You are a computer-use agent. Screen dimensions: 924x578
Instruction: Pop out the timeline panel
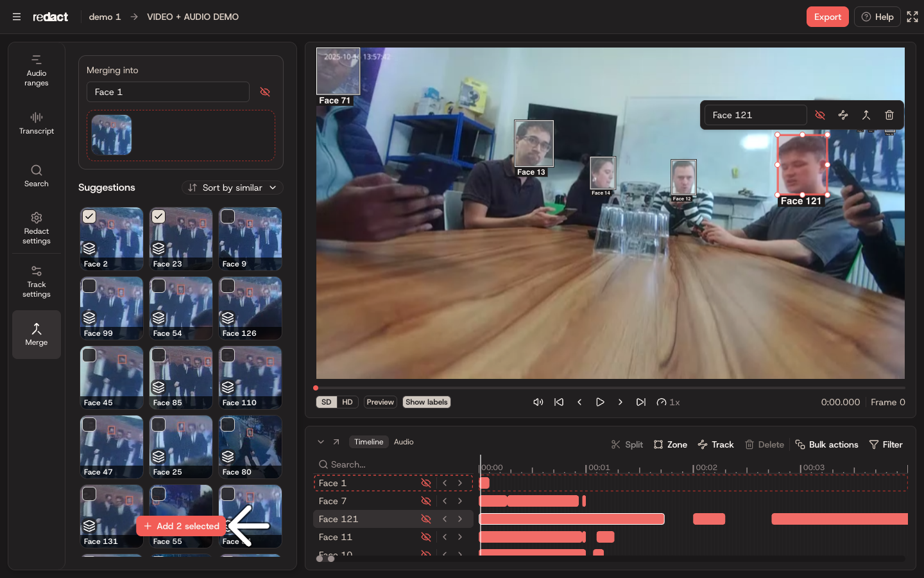click(x=336, y=442)
